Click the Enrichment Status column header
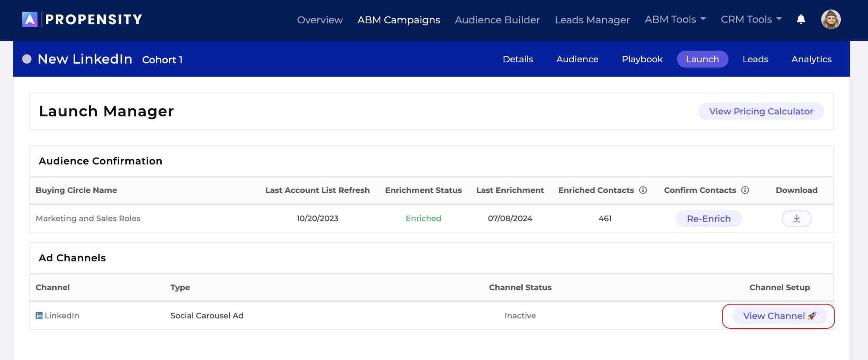Viewport: 868px width, 360px height. click(424, 190)
